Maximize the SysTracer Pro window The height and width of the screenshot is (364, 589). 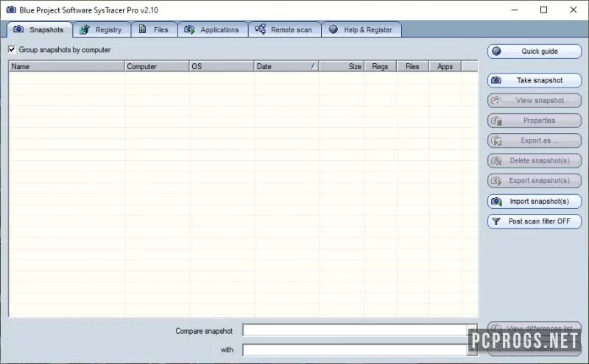coord(543,10)
